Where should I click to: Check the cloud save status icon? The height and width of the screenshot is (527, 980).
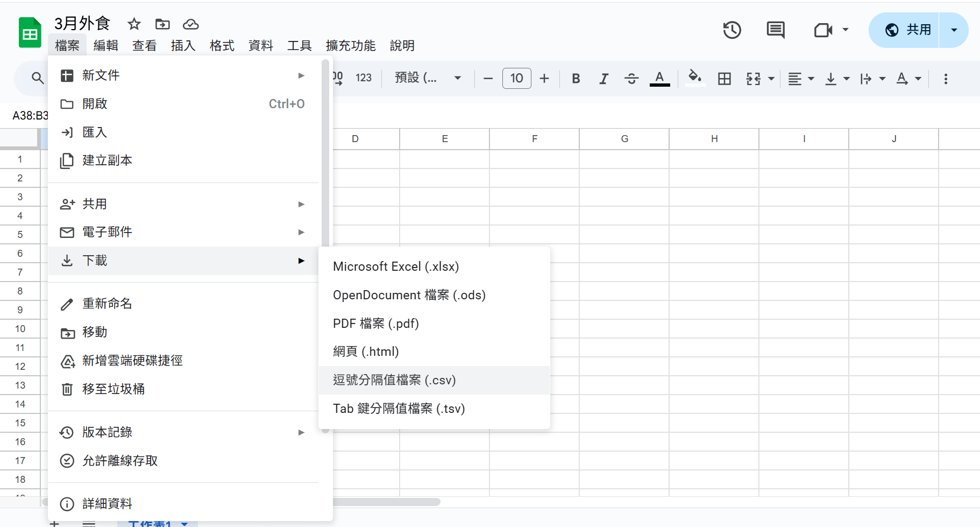[x=191, y=24]
